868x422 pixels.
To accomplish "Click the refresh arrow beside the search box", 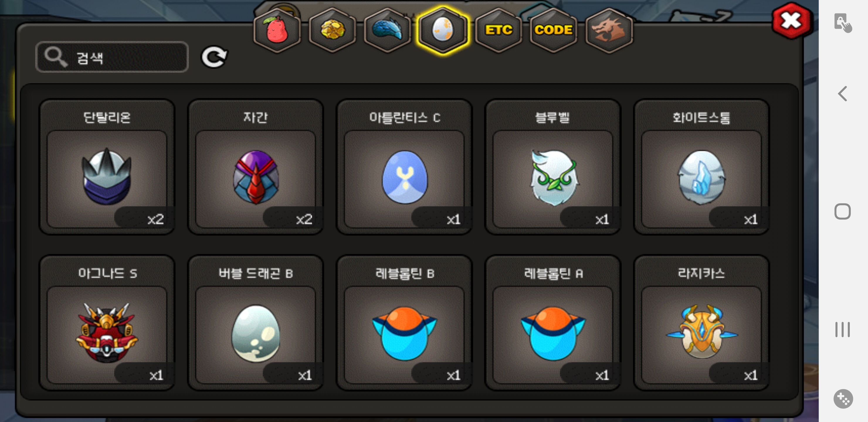I will pyautogui.click(x=214, y=57).
